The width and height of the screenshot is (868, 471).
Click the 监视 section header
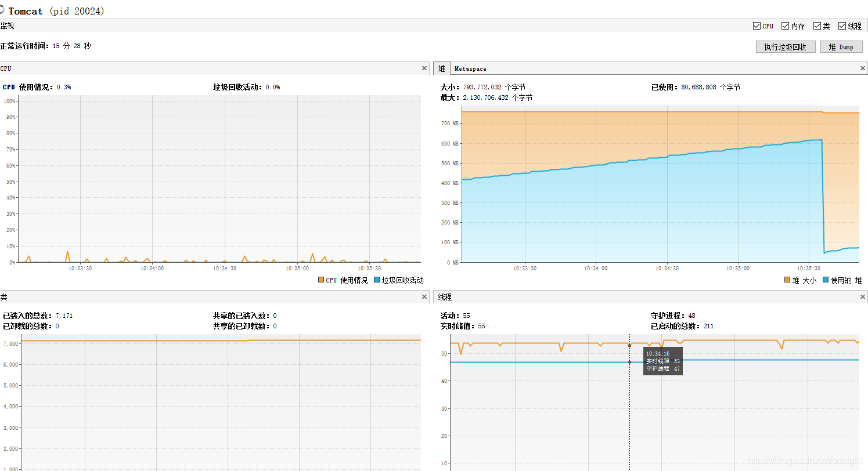(8, 26)
